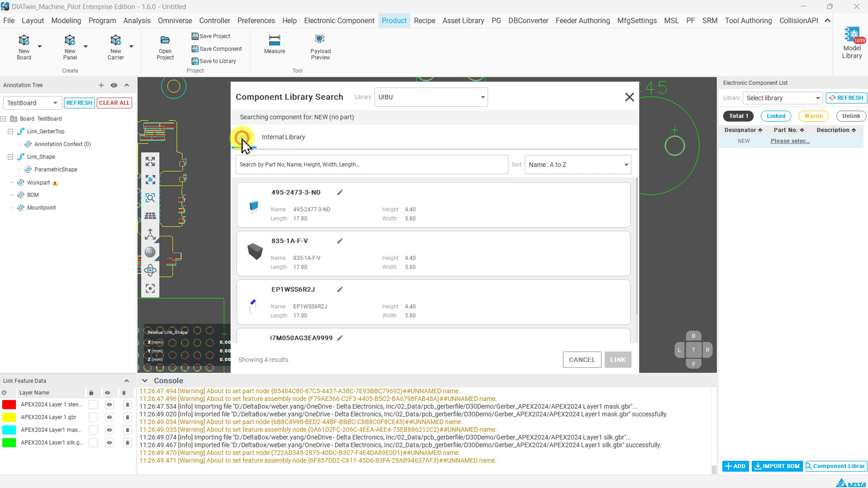Open the Select library dropdown
The image size is (868, 488).
[x=783, y=98]
